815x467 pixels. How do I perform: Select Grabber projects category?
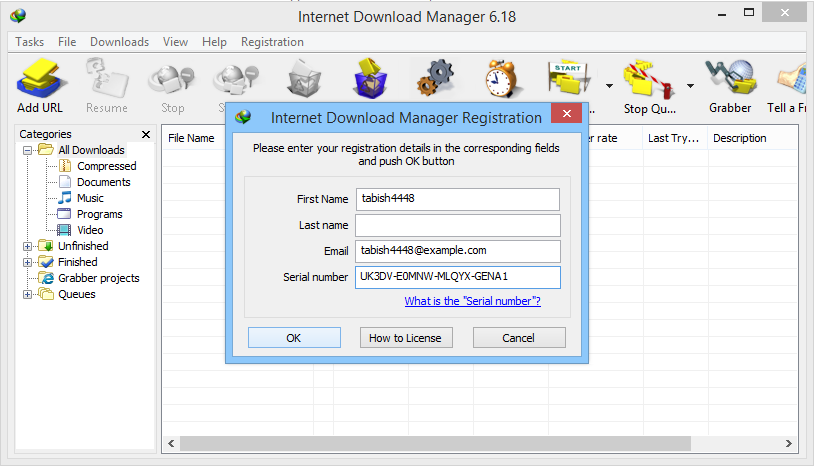[x=98, y=278]
